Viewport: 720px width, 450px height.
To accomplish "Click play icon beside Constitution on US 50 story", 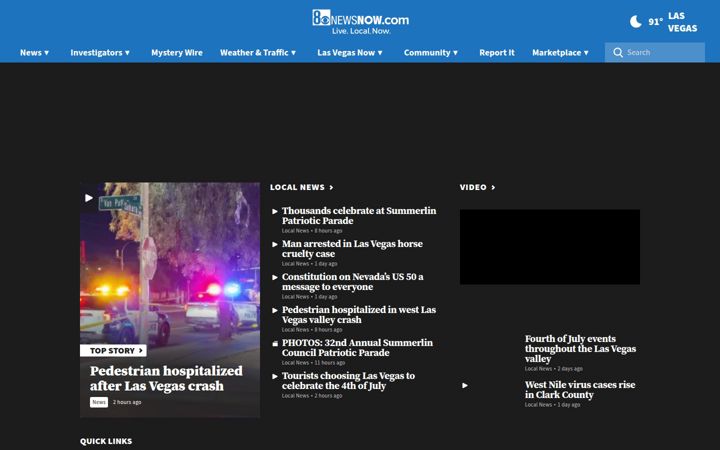I will pyautogui.click(x=275, y=277).
